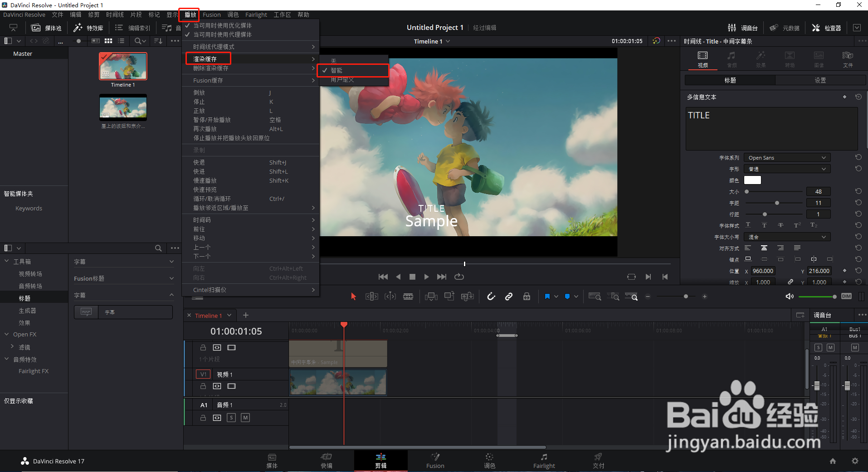
Task: Open 时间线代理模式 submenu
Action: [x=250, y=47]
